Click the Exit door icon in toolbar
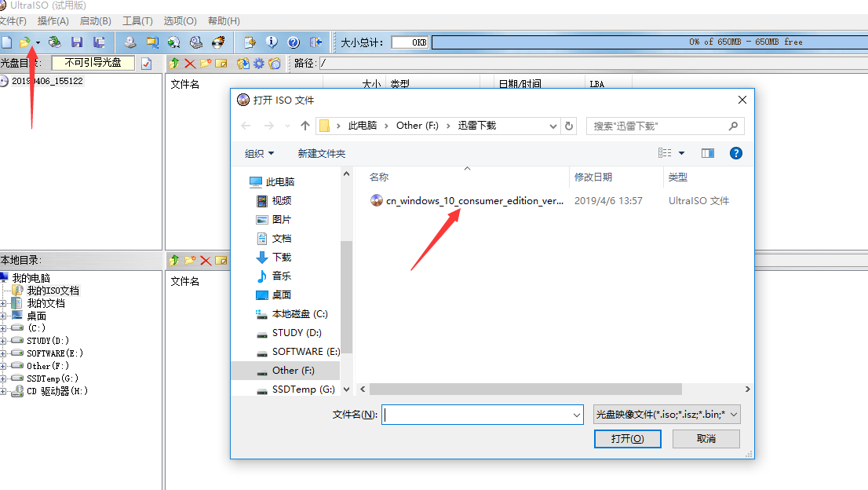 pyautogui.click(x=316, y=42)
